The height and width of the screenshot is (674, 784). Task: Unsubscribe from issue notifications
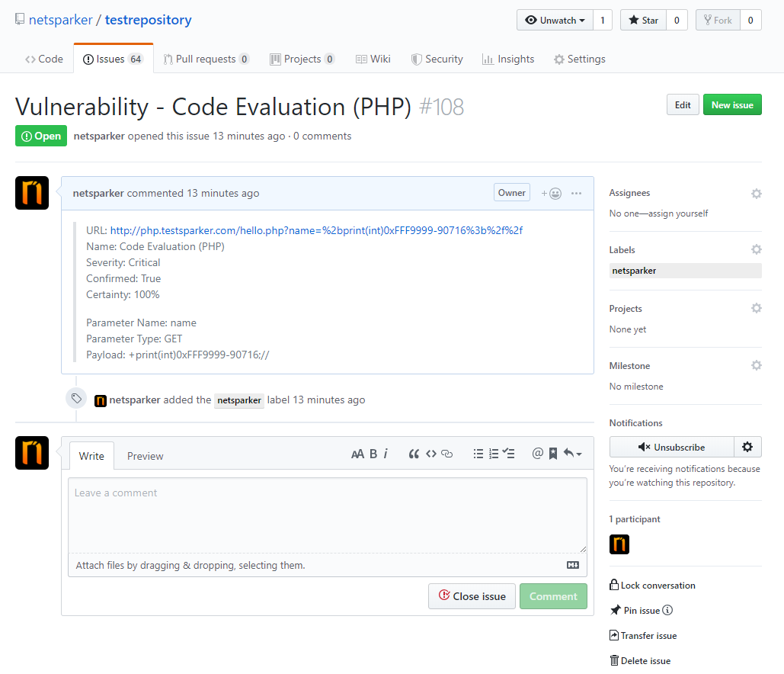click(x=671, y=447)
